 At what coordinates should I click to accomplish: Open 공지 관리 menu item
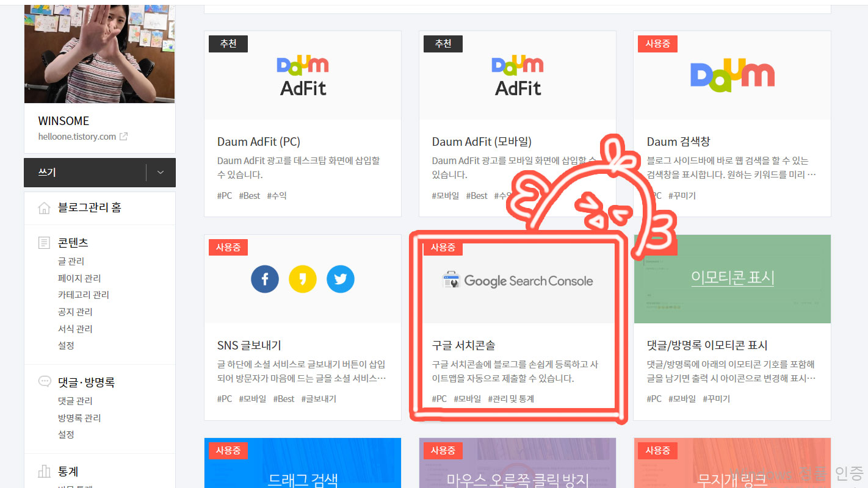tap(75, 312)
